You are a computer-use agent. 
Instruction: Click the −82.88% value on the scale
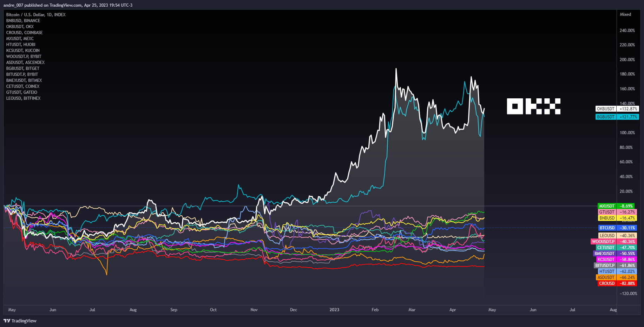click(627, 283)
